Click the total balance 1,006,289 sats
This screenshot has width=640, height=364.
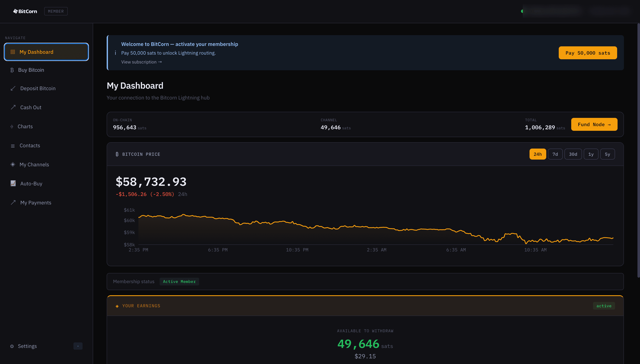545,127
